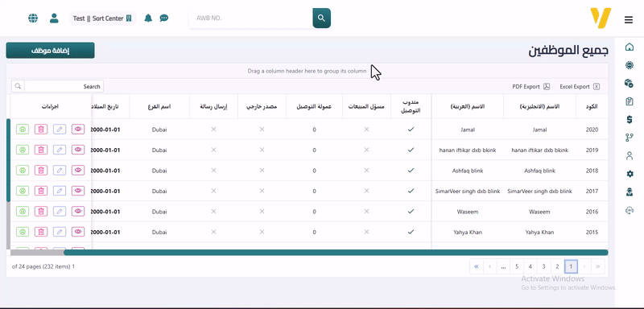Delete the Waseem employee row
The height and width of the screenshot is (309, 644).
tap(41, 212)
